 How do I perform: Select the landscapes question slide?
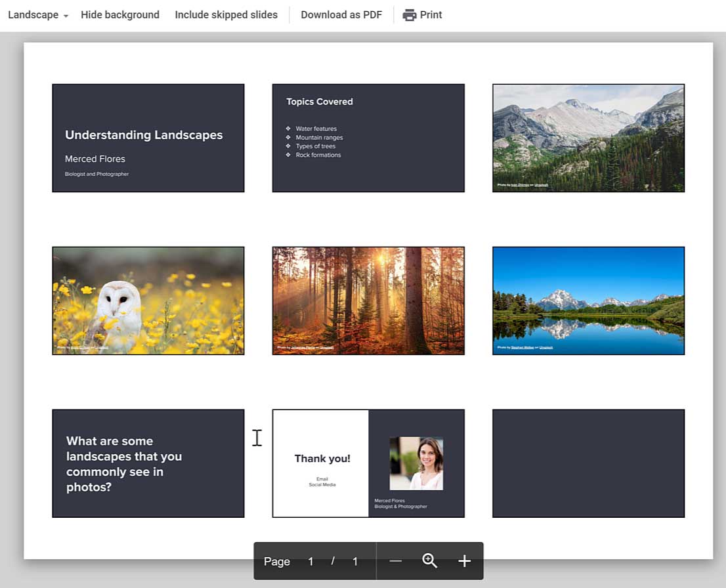coord(148,463)
